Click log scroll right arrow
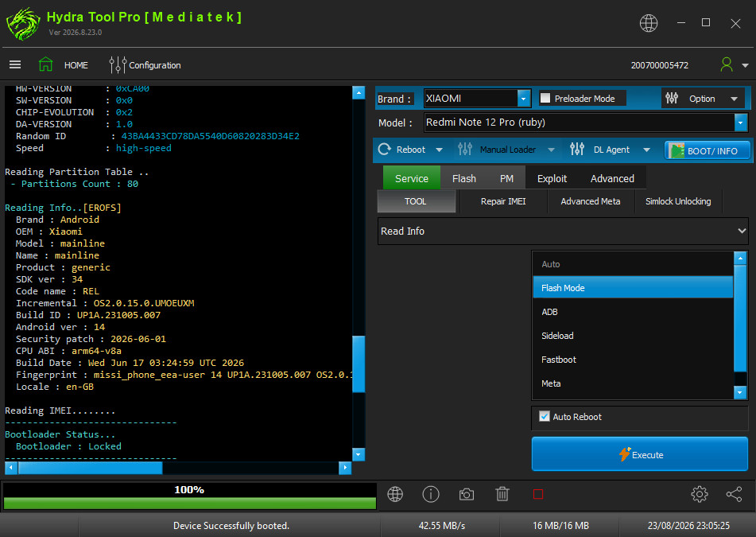The width and height of the screenshot is (756, 537). coord(345,467)
